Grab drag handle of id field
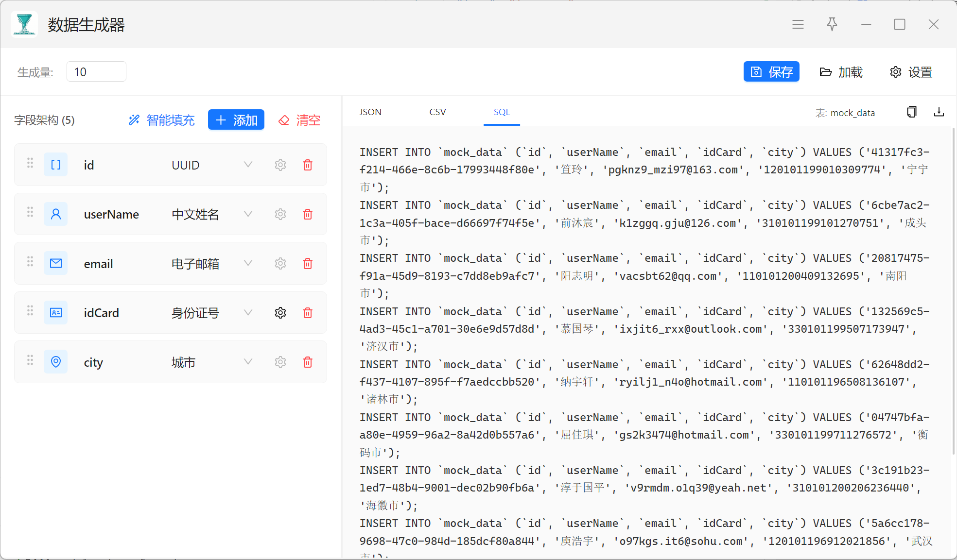957x560 pixels. click(30, 163)
